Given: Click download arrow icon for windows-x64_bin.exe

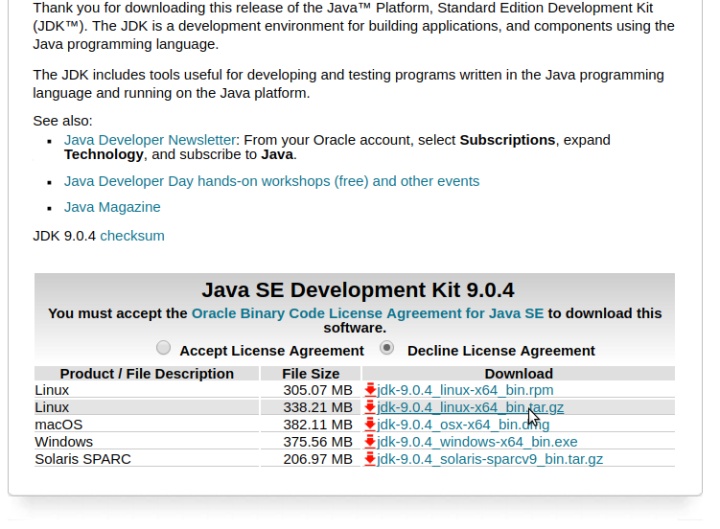Looking at the screenshot, I should coord(370,441).
